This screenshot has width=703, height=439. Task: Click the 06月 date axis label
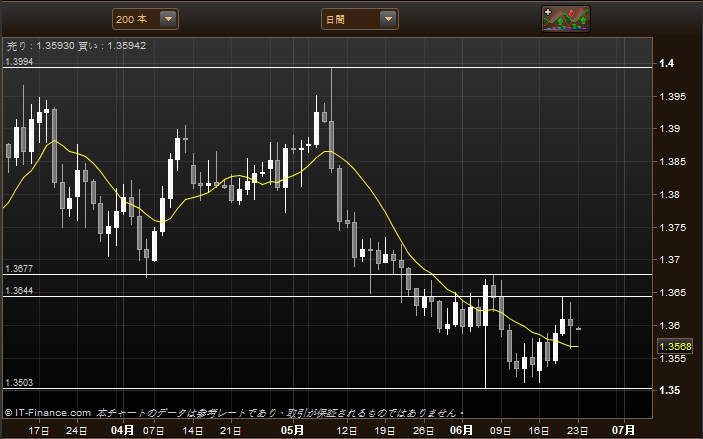(x=461, y=430)
